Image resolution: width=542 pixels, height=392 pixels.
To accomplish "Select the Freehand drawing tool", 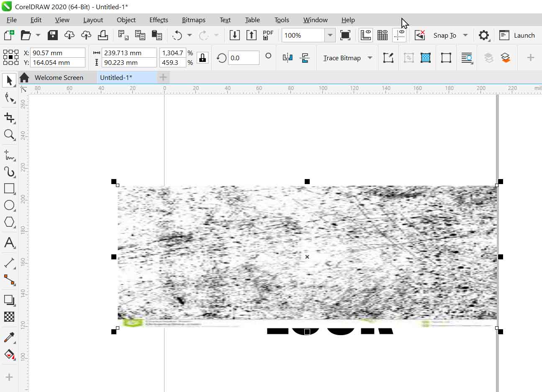I will [x=9, y=155].
